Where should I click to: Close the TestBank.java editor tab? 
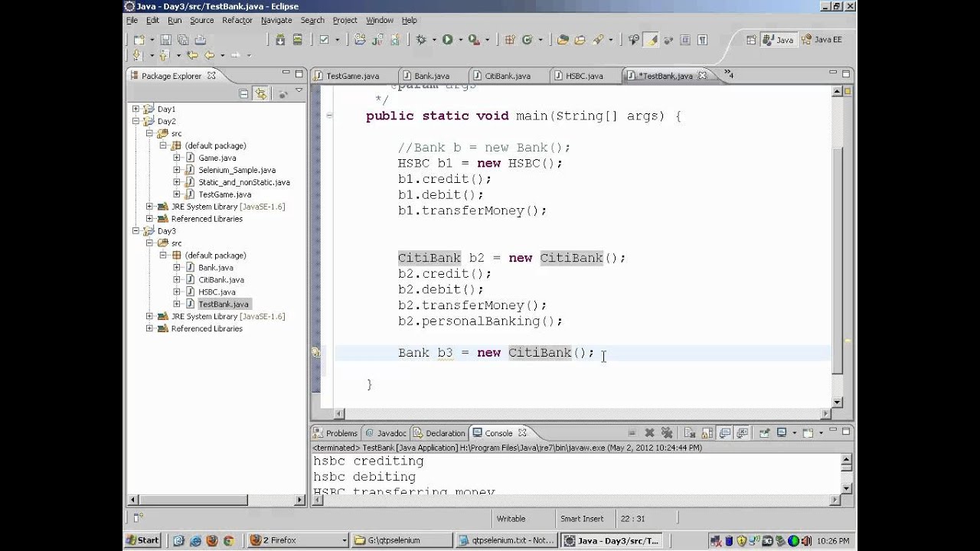click(704, 76)
